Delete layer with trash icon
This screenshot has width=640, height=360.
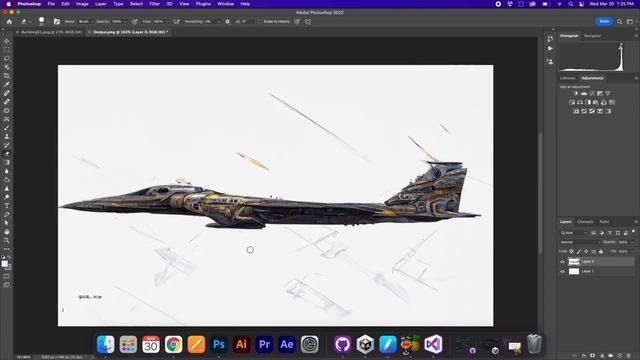pos(629,356)
